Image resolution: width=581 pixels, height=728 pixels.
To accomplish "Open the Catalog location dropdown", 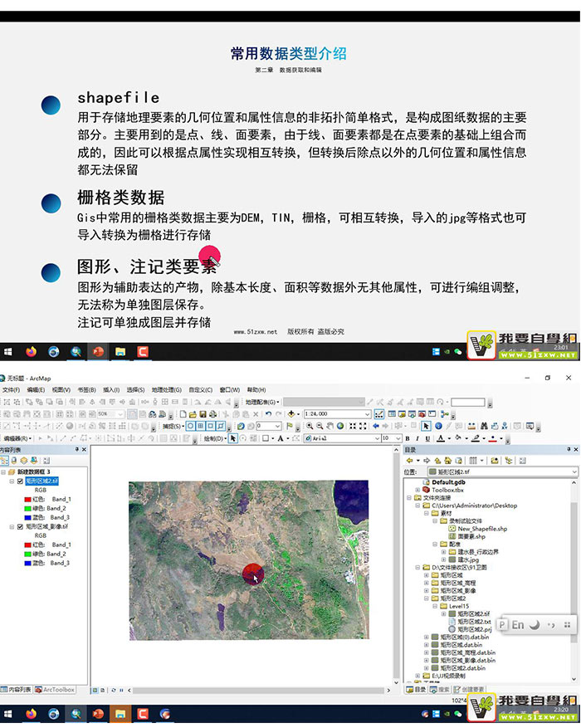I will click(x=574, y=471).
